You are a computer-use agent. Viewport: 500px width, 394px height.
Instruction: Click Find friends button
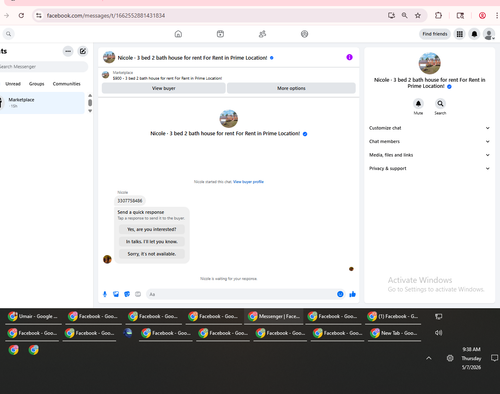pos(435,34)
